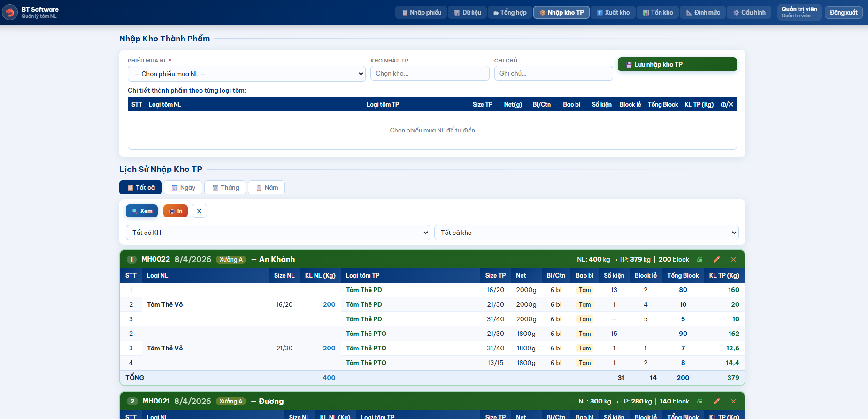
Task: Open the Tất cả kho dropdown
Action: (x=586, y=233)
